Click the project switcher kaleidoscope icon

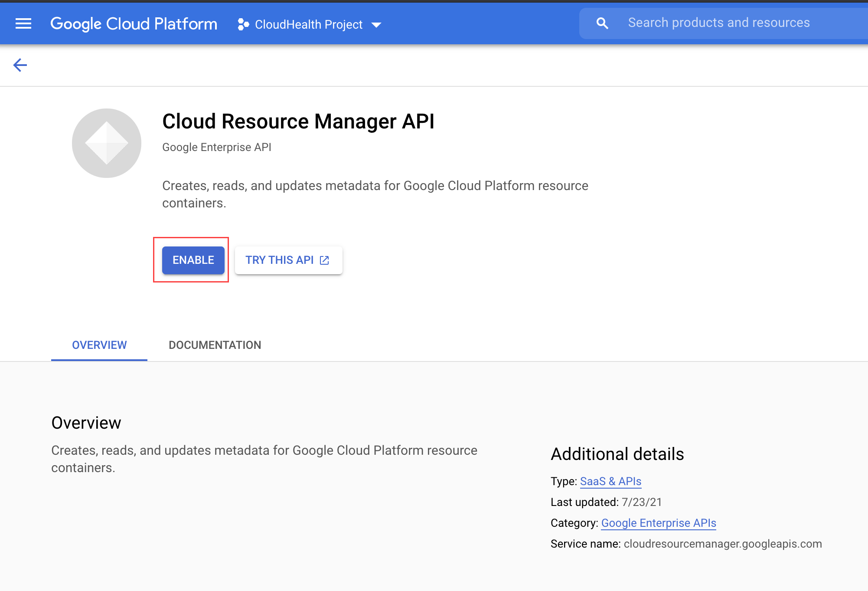pos(243,24)
